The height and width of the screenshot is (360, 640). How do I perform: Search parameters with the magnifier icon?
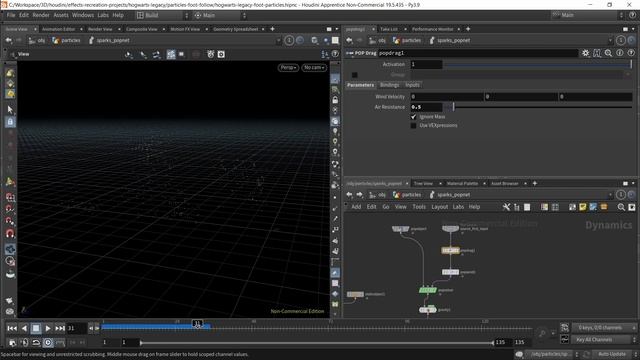tap(608, 53)
